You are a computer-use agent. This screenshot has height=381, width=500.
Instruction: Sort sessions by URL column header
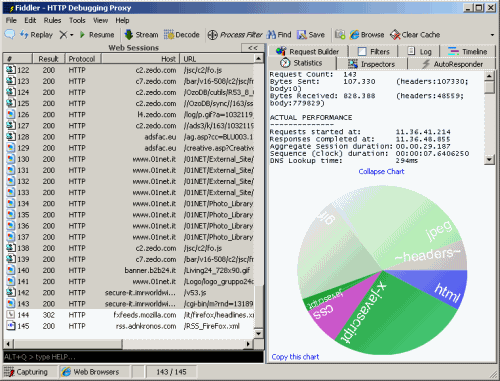217,59
